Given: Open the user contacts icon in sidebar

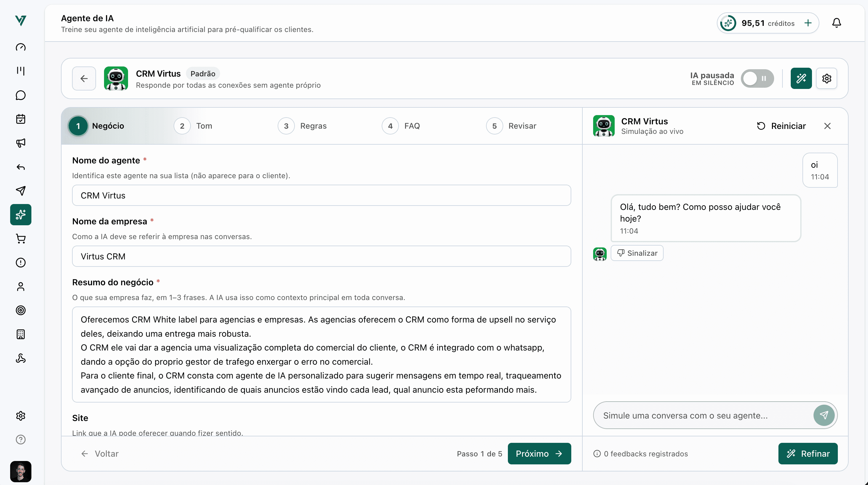Looking at the screenshot, I should pos(21,286).
